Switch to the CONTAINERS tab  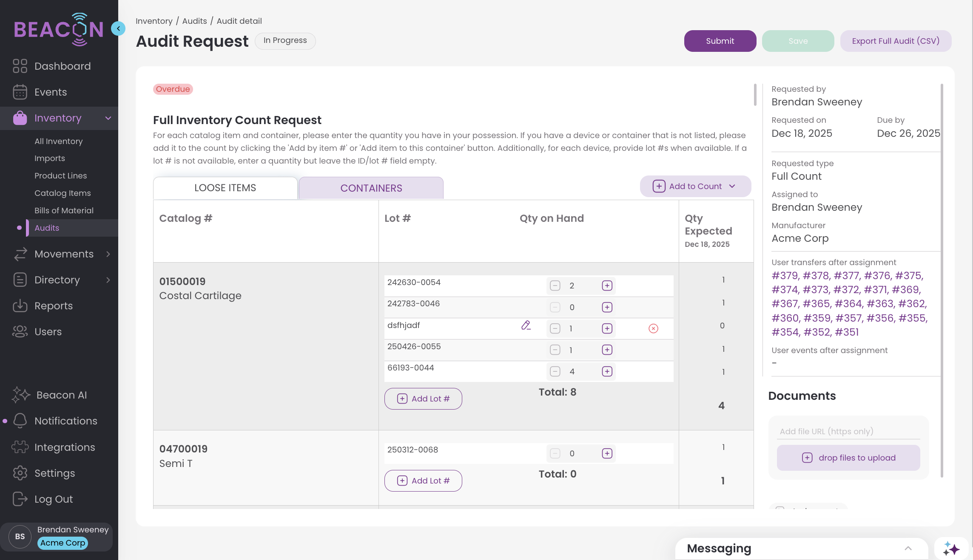371,188
